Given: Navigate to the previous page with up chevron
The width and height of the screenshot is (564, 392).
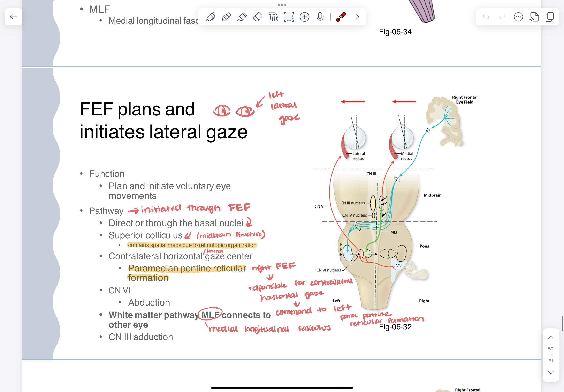Looking at the screenshot, I should tap(551, 337).
